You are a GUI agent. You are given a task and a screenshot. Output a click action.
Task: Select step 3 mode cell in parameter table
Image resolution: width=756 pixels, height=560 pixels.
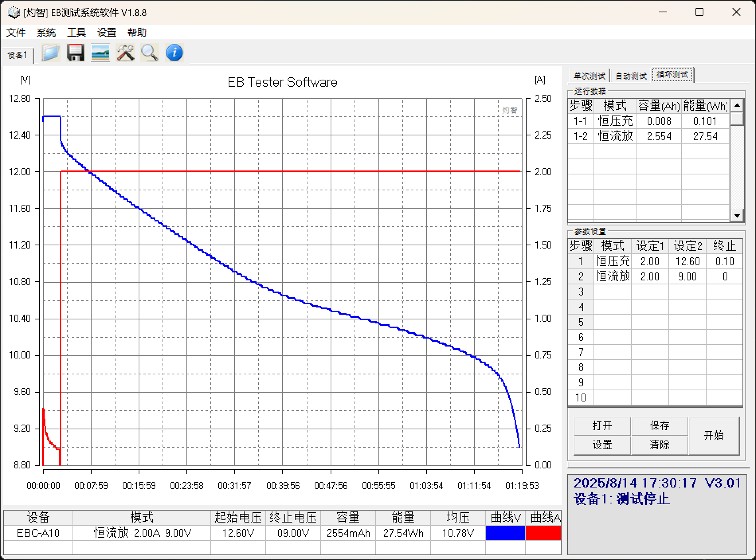(613, 292)
